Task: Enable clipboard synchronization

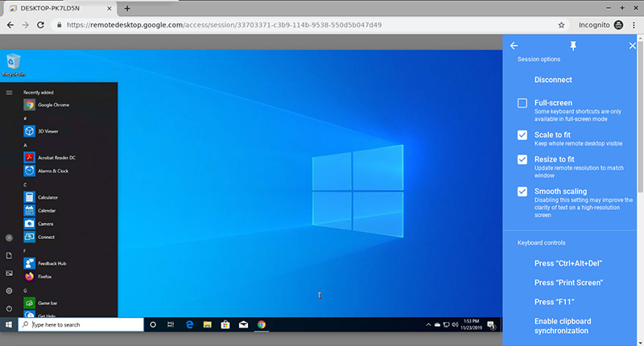Action: pos(563,326)
